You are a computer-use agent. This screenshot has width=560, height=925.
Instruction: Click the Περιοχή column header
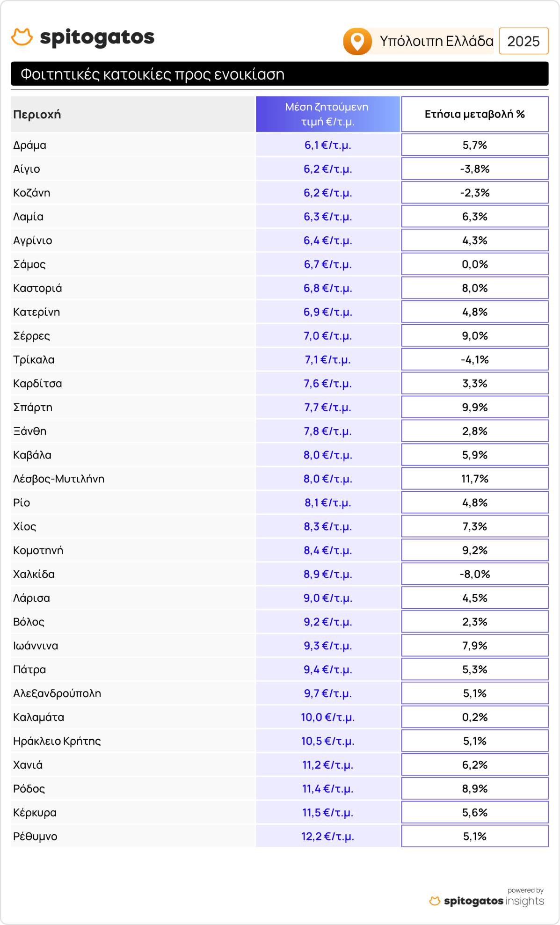click(x=37, y=114)
